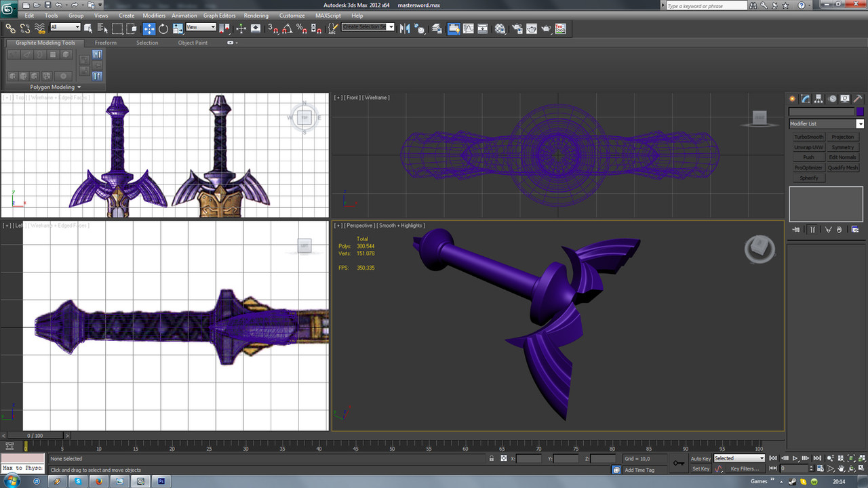
Task: Click the time slider 0 / 100 handle
Action: point(35,436)
